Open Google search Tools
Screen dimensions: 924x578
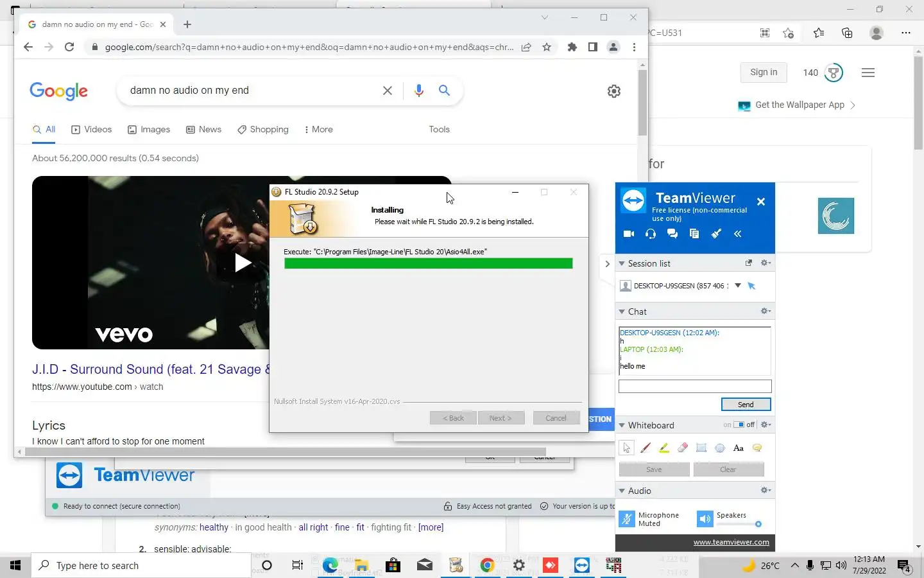point(439,129)
